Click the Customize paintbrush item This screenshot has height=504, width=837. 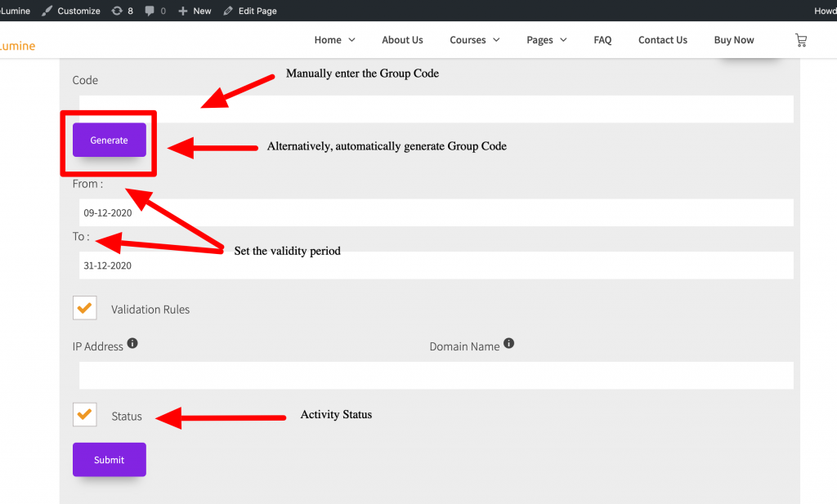pyautogui.click(x=71, y=11)
